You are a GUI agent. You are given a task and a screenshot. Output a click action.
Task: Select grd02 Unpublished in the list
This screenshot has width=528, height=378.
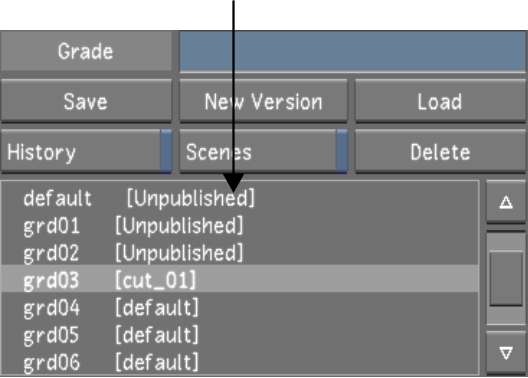240,252
